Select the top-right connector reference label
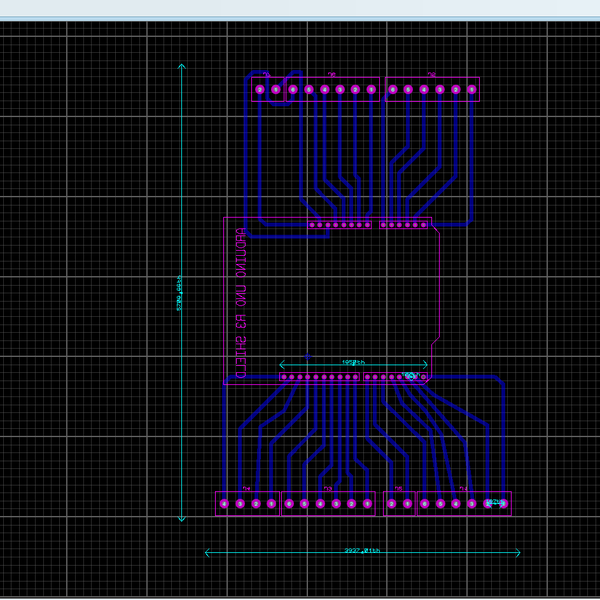 [432, 75]
